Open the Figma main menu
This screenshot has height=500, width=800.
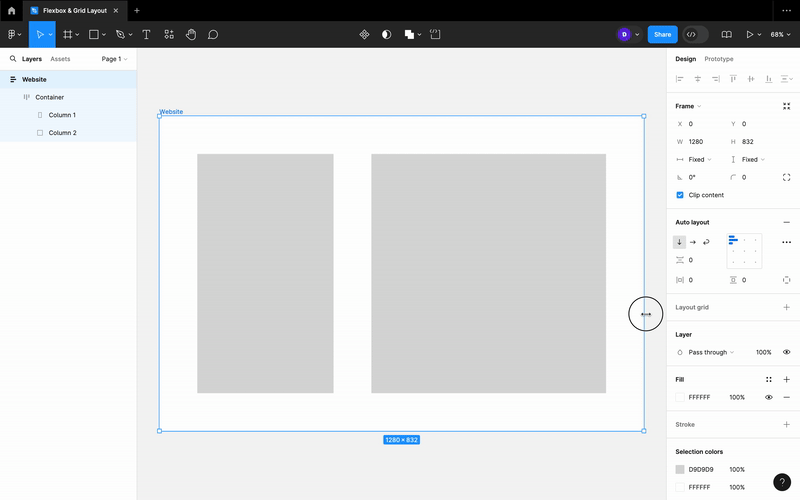13,34
